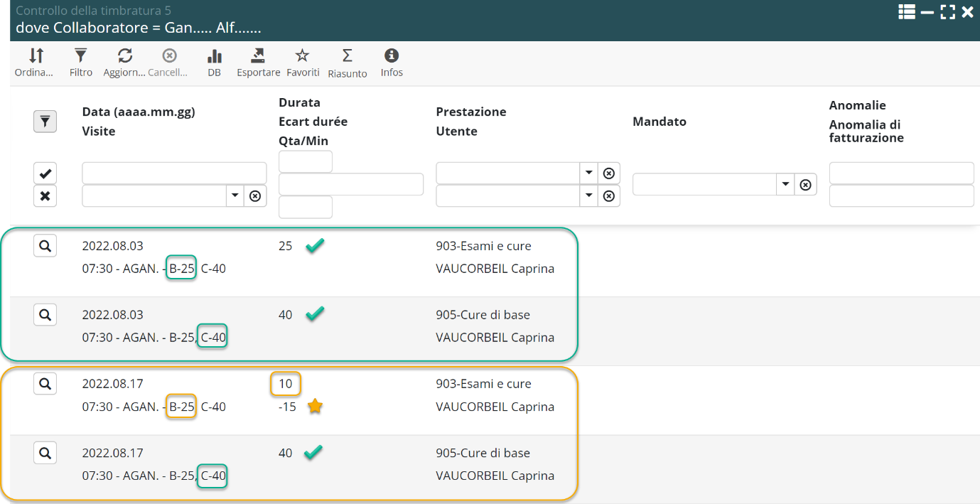Open details of first 2022.08.03 row
The height and width of the screenshot is (504, 980).
[x=45, y=246]
